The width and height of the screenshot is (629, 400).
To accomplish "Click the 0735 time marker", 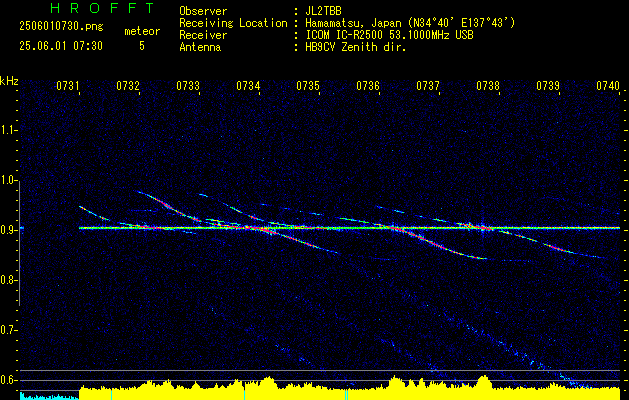I will 308,85.
